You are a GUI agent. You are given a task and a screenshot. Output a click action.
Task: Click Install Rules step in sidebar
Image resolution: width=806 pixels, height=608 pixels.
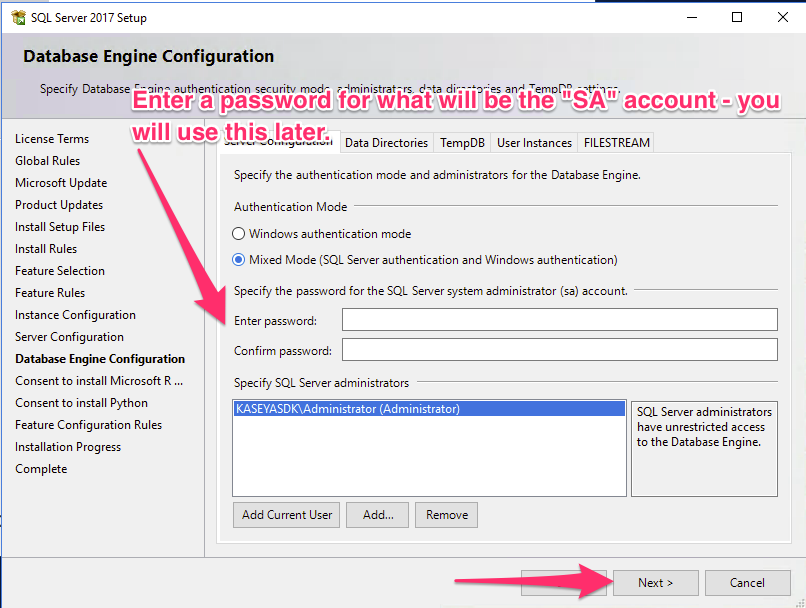tap(46, 249)
